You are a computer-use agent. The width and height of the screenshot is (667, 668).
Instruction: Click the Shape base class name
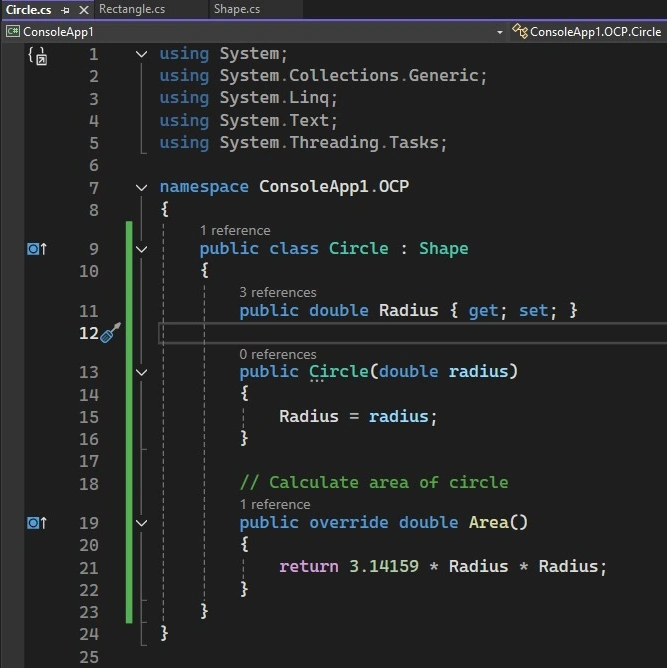click(x=443, y=248)
